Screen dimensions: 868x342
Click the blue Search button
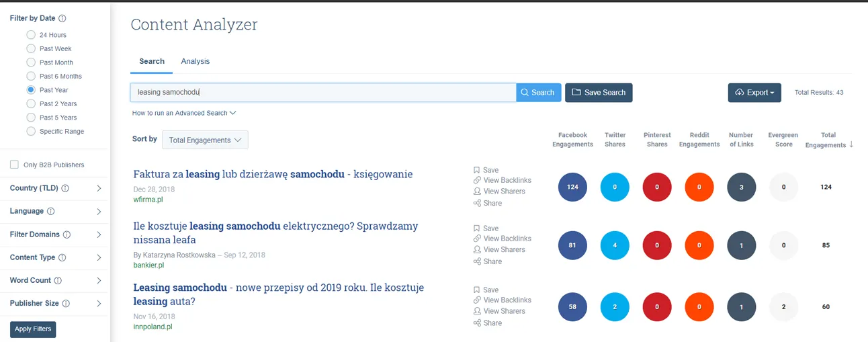pyautogui.click(x=539, y=93)
